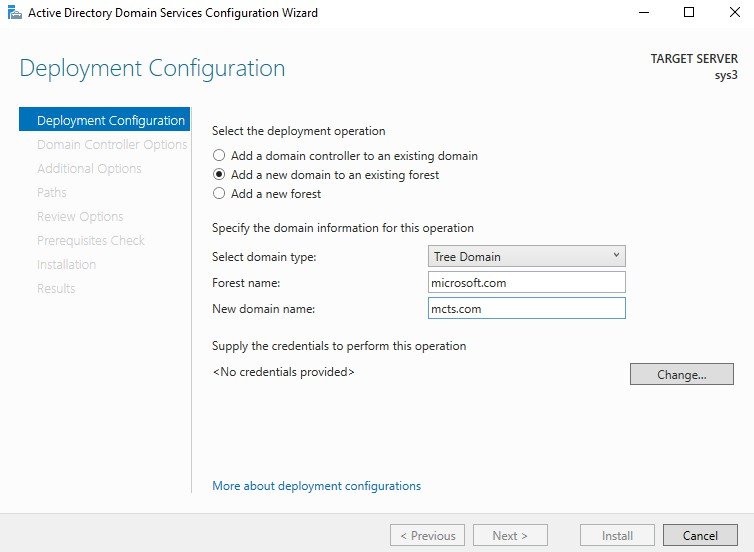Screen dimensions: 754x552
Task: Click Change... to supply credentials
Action: pyautogui.click(x=681, y=374)
